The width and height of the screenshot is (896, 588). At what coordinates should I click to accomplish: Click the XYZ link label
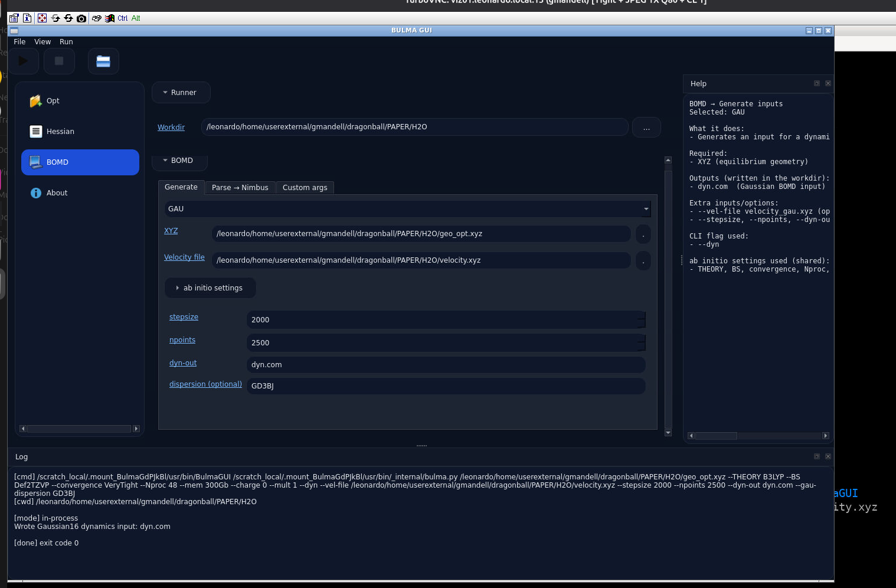coord(171,231)
